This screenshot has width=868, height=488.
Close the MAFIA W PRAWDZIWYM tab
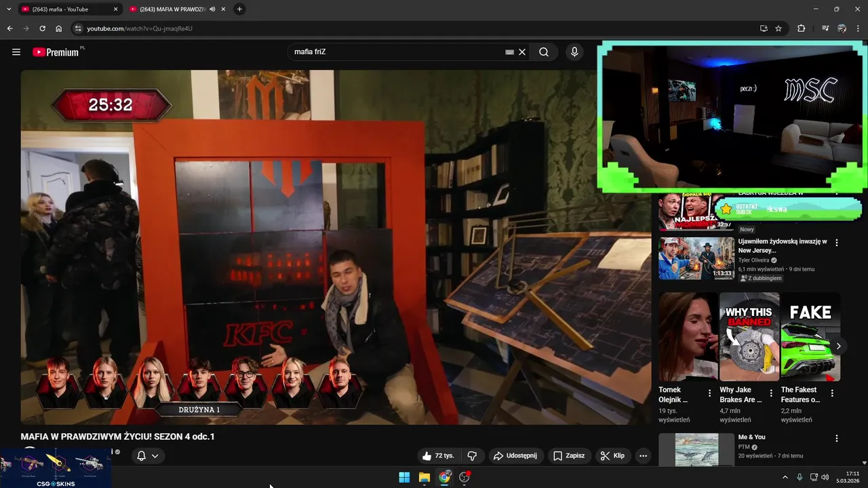223,9
